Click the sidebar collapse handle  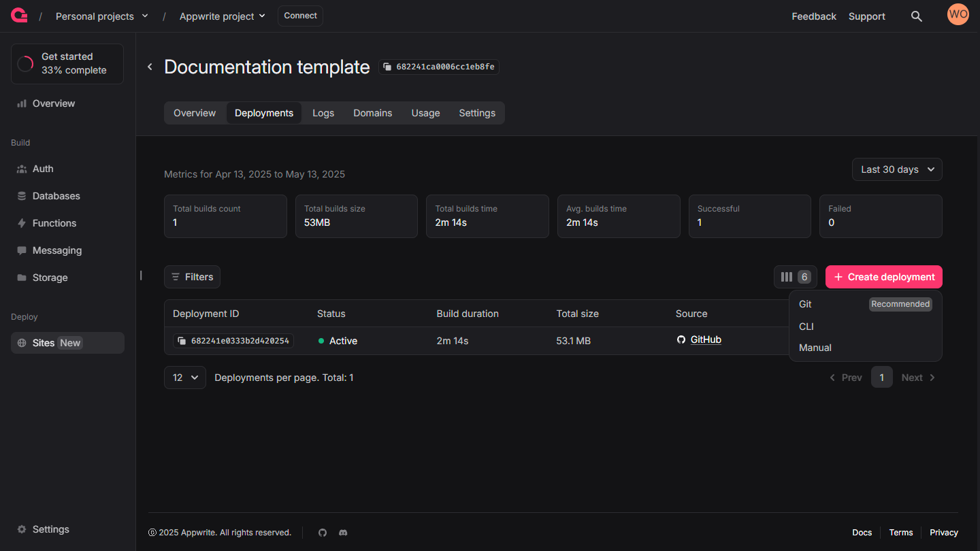141,275
